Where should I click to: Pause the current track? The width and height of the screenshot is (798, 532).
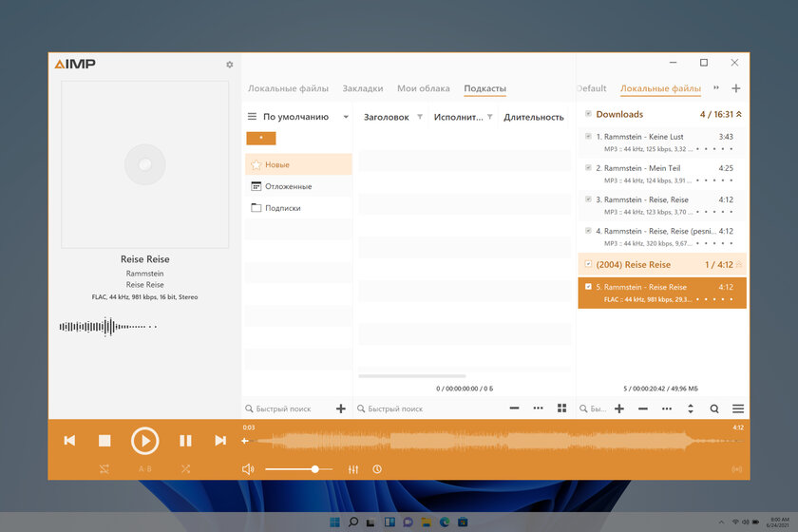186,441
